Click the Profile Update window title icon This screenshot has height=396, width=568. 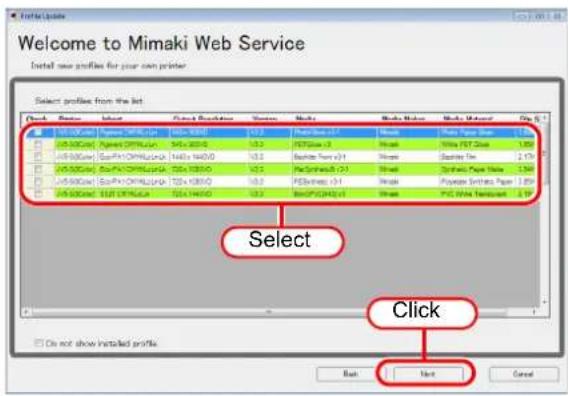tap(13, 16)
